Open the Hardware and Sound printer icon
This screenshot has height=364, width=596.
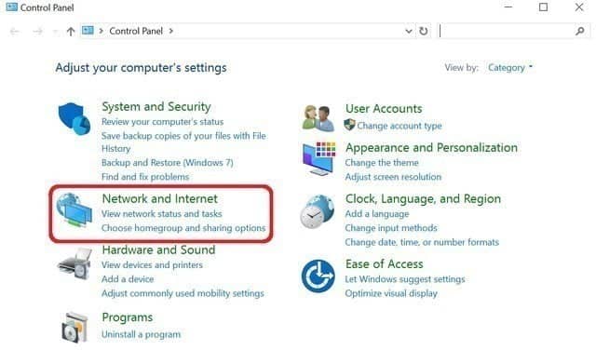coord(74,264)
